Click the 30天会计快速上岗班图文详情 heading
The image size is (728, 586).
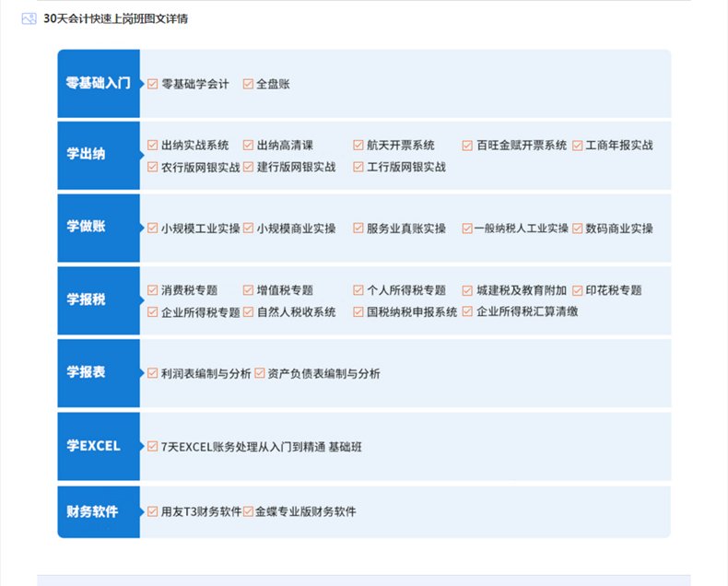(115, 18)
